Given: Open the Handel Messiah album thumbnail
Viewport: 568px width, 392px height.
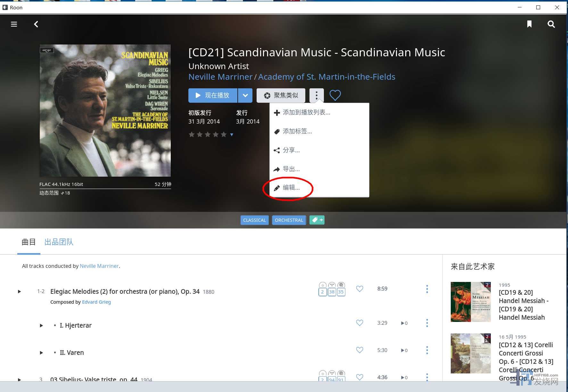Looking at the screenshot, I should 470,302.
